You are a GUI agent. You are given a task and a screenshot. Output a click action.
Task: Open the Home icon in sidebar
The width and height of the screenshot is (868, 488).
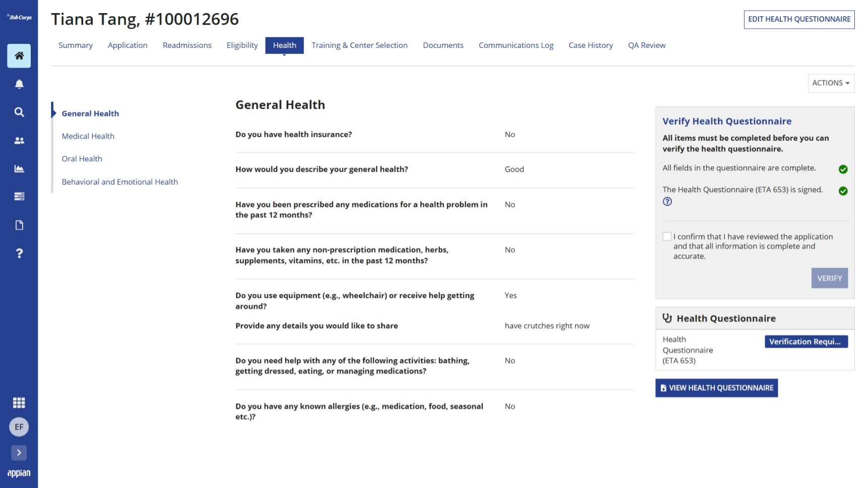pyautogui.click(x=19, y=55)
